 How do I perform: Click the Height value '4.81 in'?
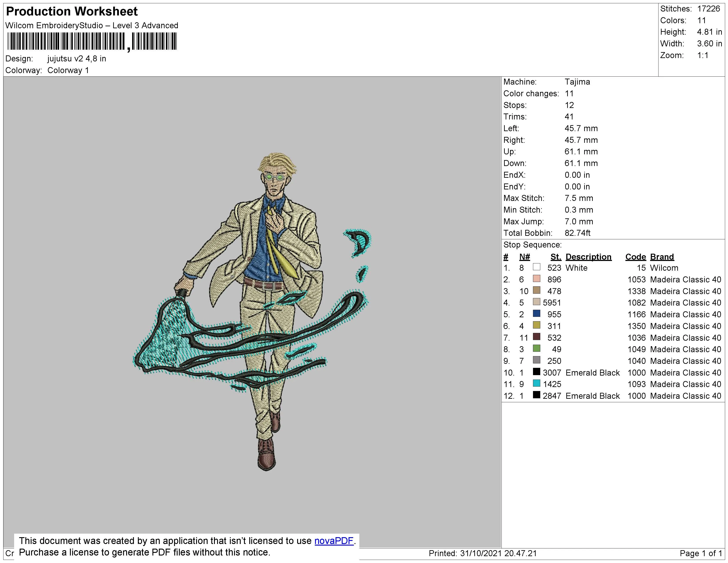(x=709, y=32)
